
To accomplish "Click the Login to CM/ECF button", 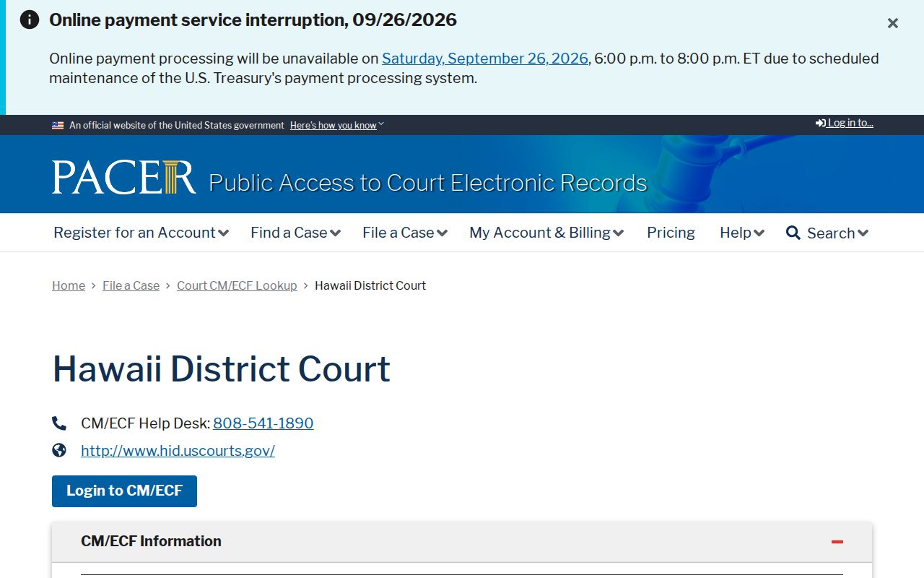I will [124, 491].
